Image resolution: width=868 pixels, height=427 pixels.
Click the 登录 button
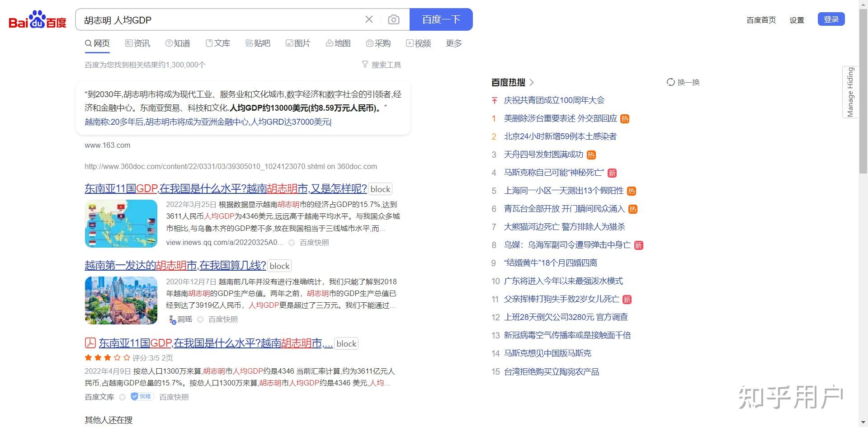tap(831, 19)
